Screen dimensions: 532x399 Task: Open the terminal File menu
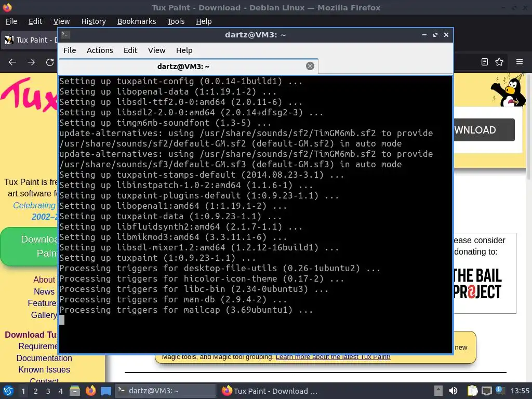70,50
